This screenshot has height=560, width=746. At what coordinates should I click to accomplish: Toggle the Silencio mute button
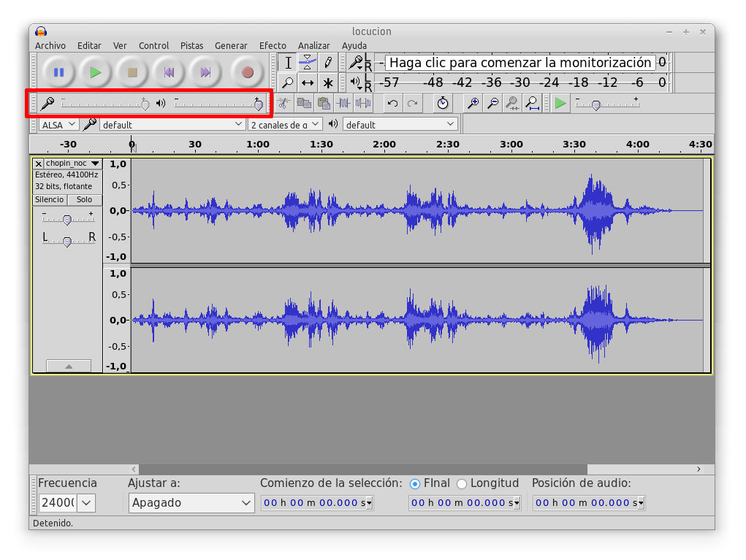[50, 199]
